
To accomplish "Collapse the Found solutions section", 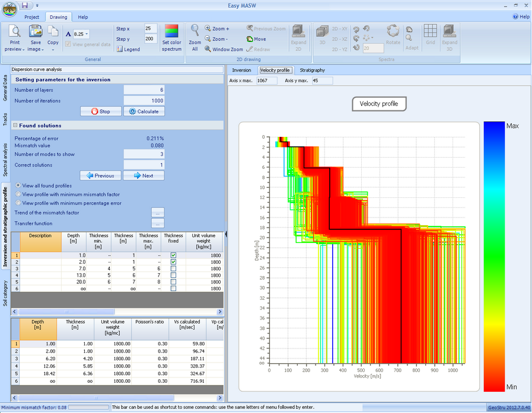I will tap(15, 125).
